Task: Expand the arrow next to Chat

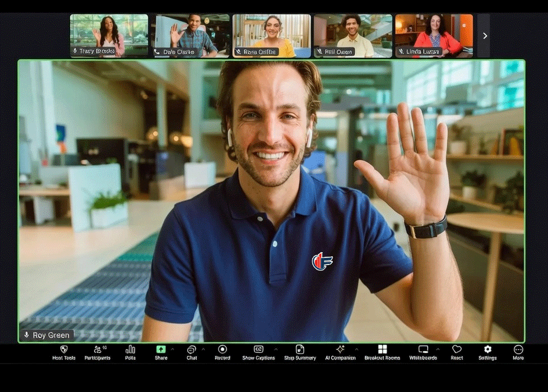Action: [203, 349]
